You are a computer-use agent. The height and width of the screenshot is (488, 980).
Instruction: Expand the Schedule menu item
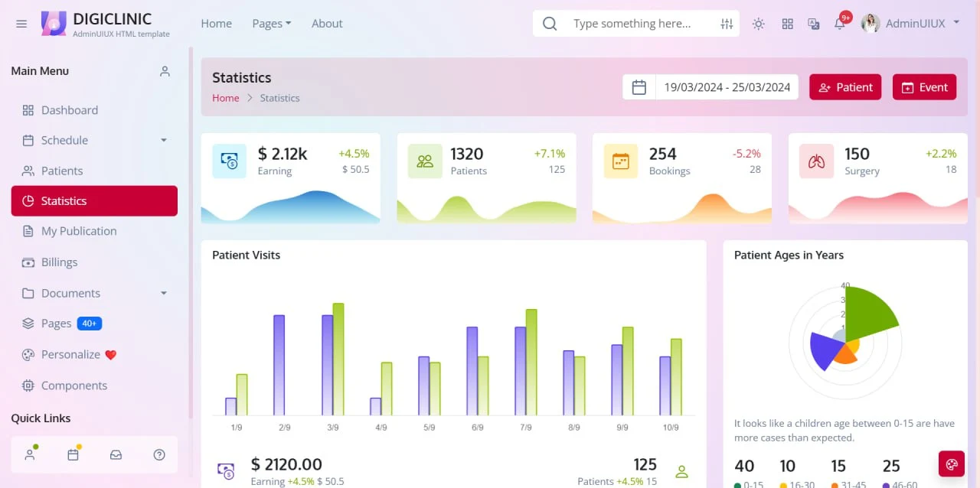(x=94, y=140)
